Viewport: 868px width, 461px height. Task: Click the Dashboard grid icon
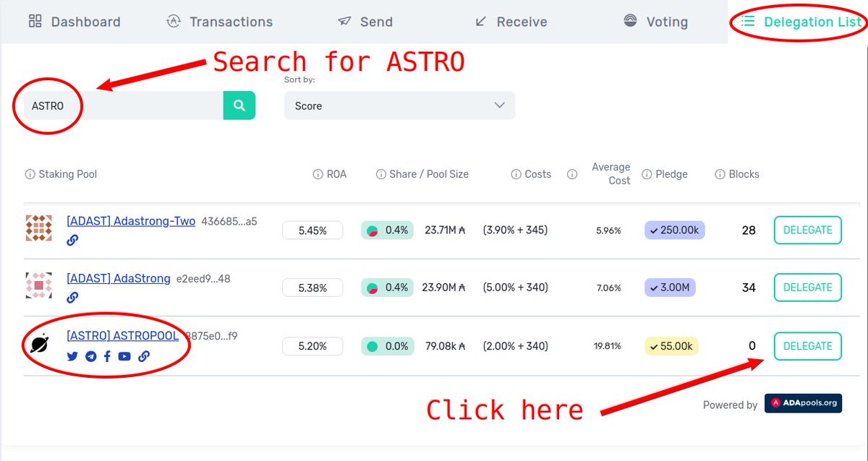point(35,21)
